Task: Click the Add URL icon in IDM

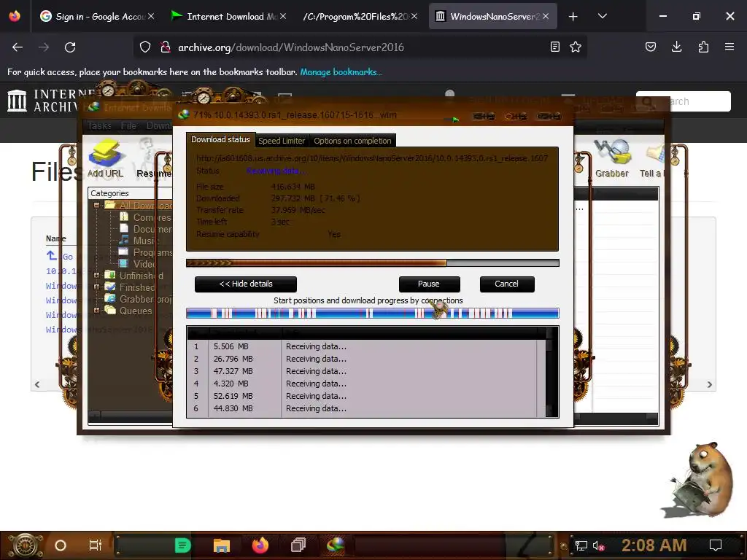Action: [105, 158]
